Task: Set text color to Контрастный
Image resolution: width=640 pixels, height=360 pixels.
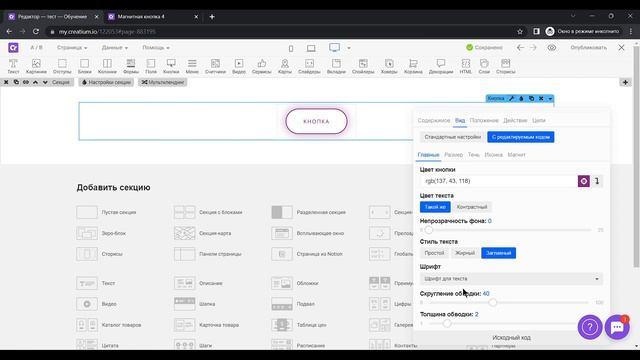Action: click(x=472, y=207)
